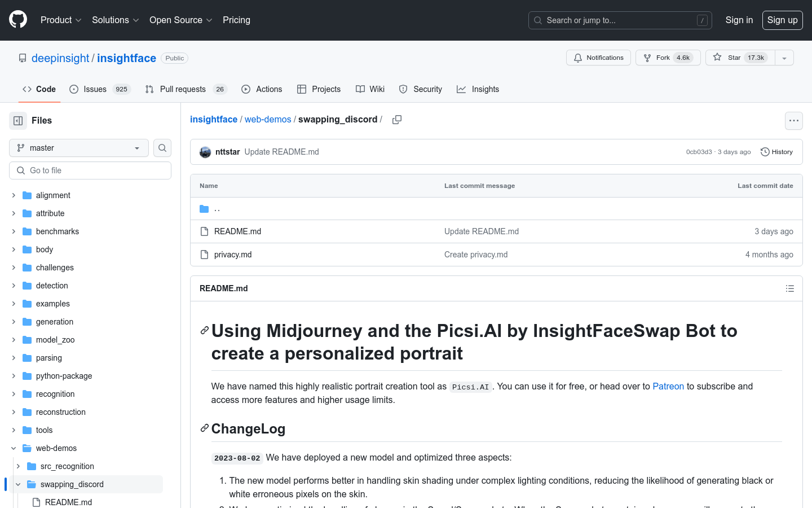The width and height of the screenshot is (812, 508).
Task: Click the web-demos breadcrumb link
Action: click(268, 119)
